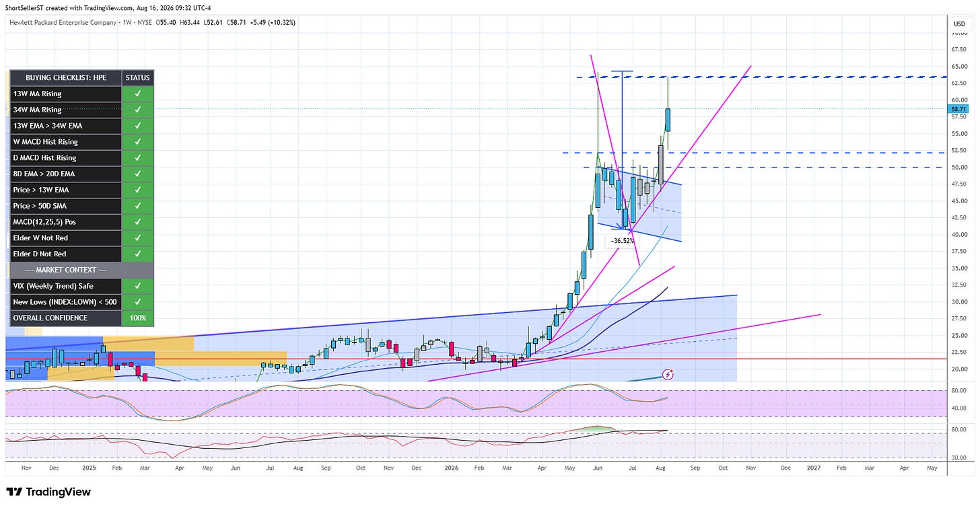Click the Elder W Not Red row label
This screenshot has height=508, width=980.
(40, 238)
